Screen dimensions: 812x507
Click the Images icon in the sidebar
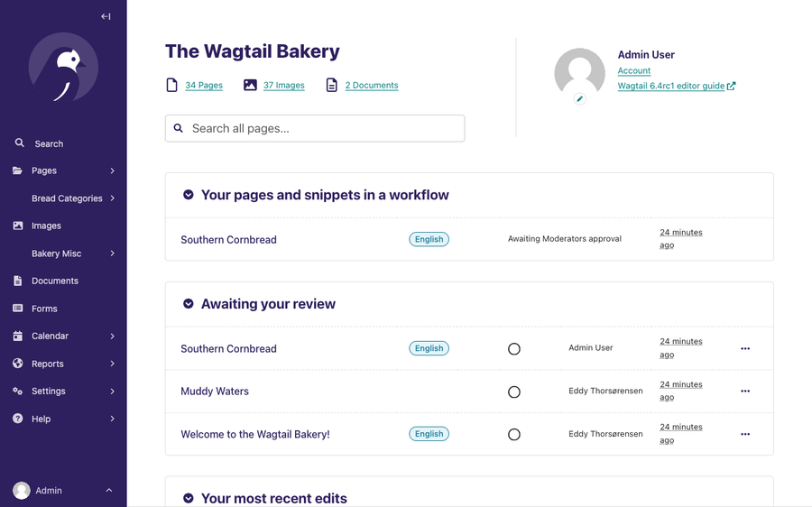[18, 226]
